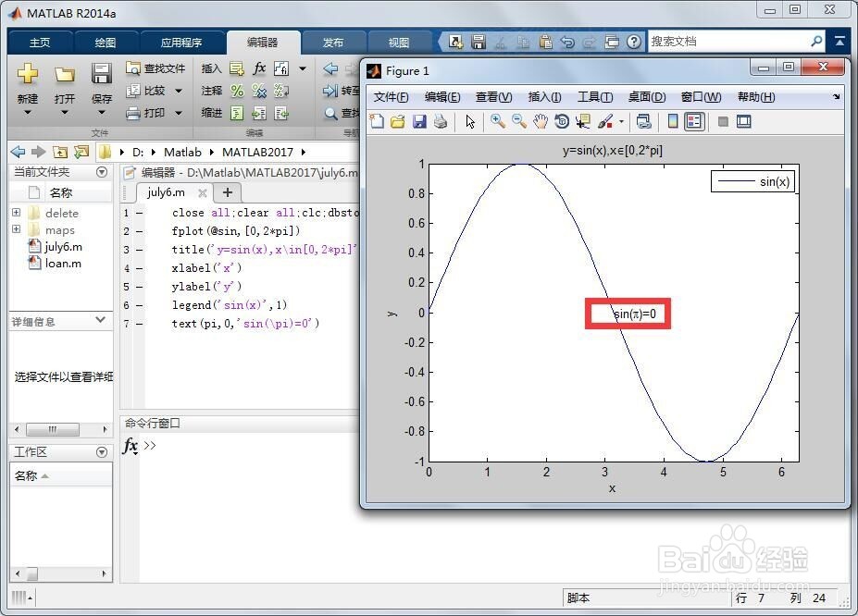Minimize the toolstrip with the top-right arrow

[x=839, y=41]
